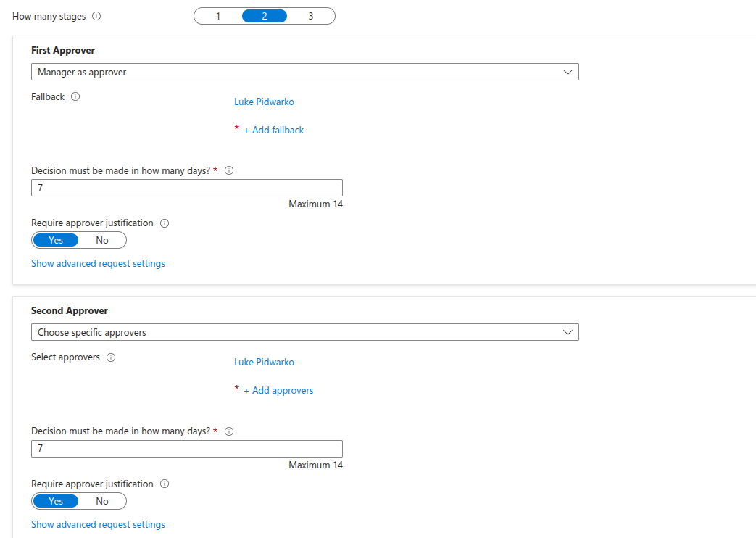
Task: Open the Choose specific approvers dropdown
Action: (x=304, y=332)
